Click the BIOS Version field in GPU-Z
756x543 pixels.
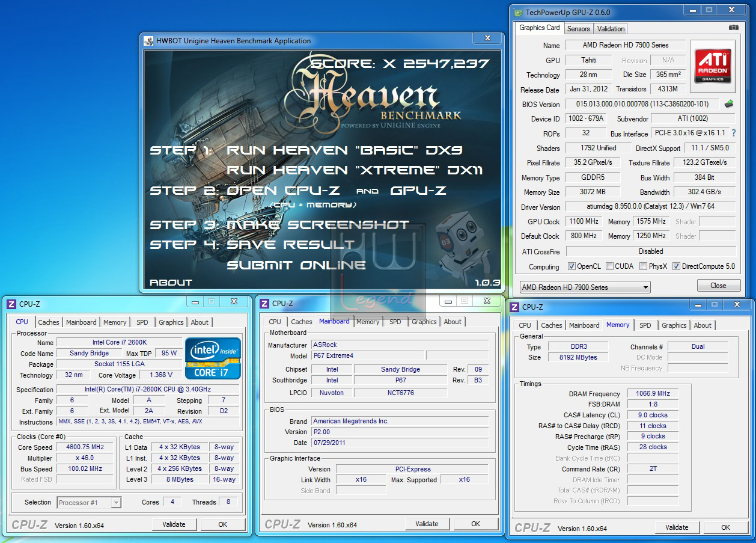click(642, 104)
